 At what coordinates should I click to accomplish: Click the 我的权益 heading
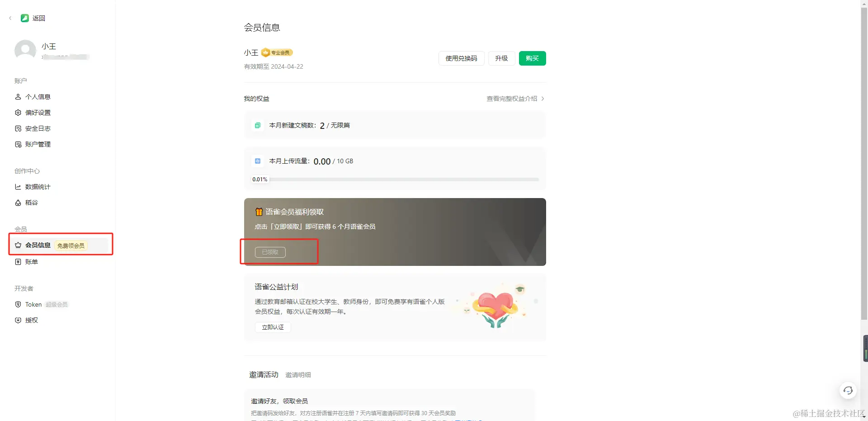click(x=256, y=99)
